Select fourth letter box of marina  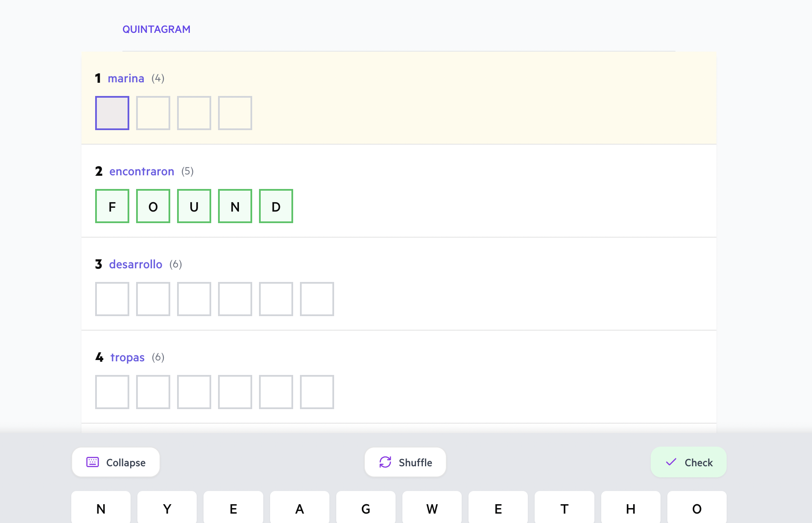(235, 113)
